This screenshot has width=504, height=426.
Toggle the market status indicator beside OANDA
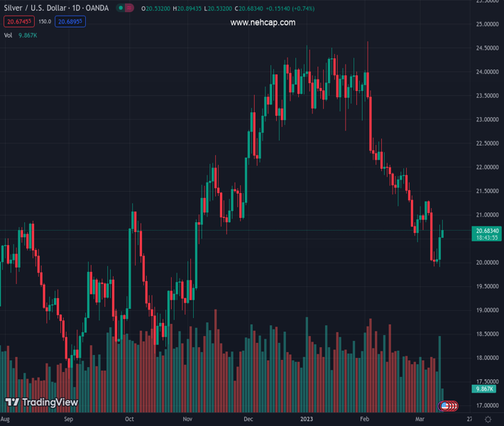pos(126,9)
